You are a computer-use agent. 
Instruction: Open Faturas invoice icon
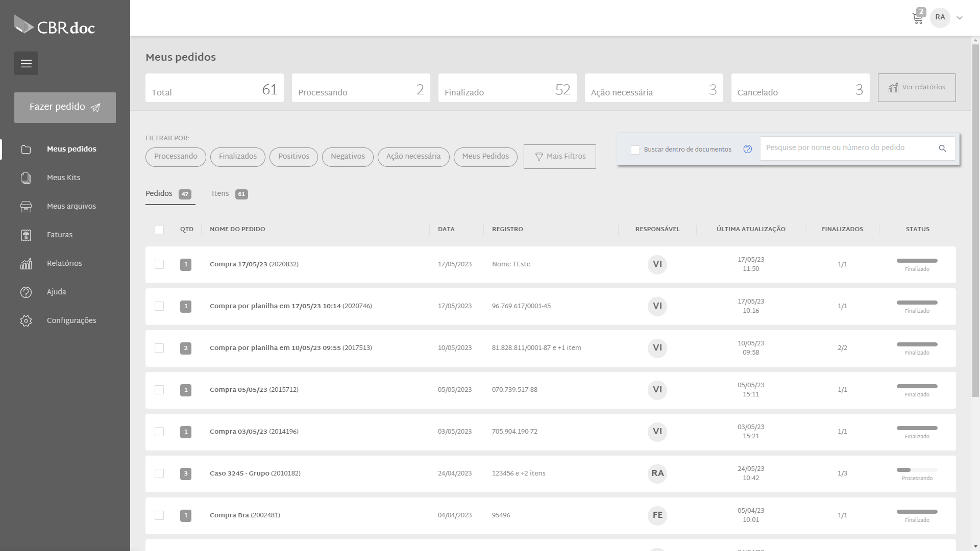26,235
